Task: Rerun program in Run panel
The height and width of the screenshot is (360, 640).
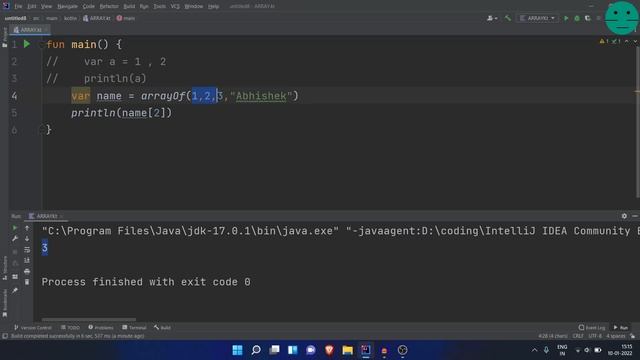Action: pyautogui.click(x=15, y=228)
